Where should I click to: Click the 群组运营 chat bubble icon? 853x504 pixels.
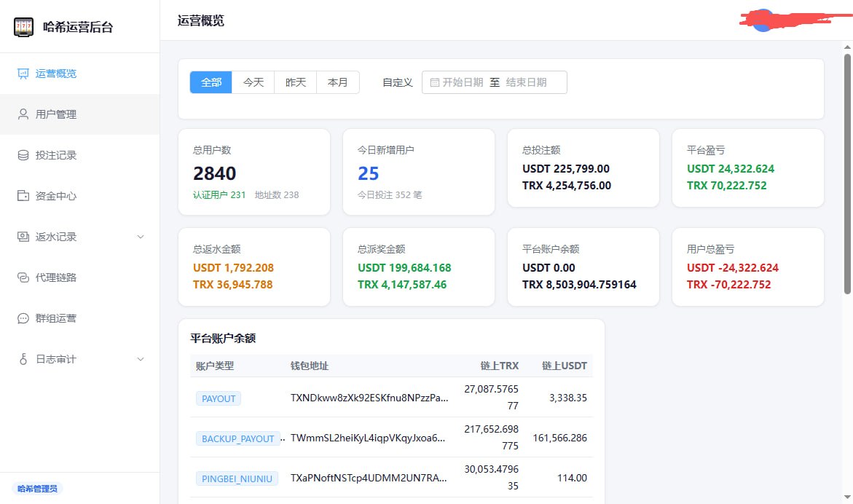23,318
